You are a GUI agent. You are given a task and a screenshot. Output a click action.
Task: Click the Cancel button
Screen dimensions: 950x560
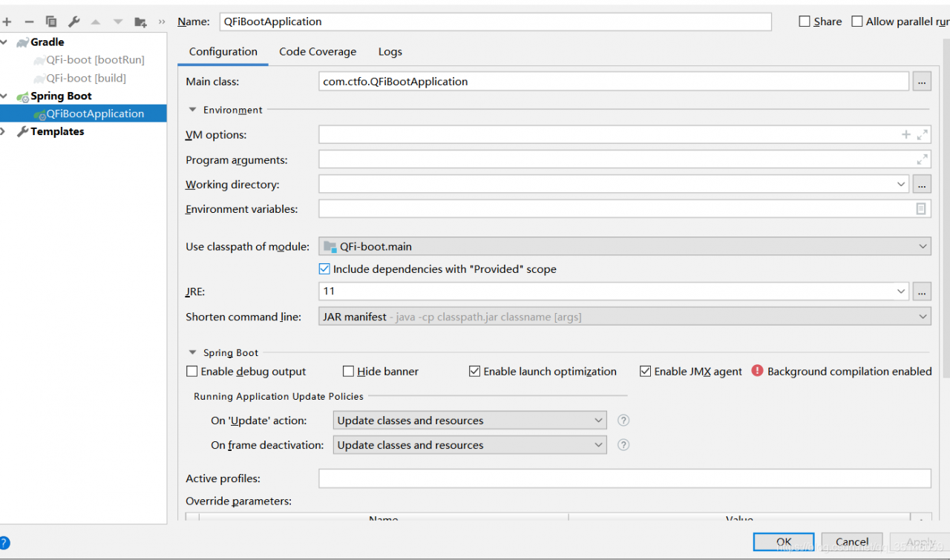pyautogui.click(x=851, y=542)
